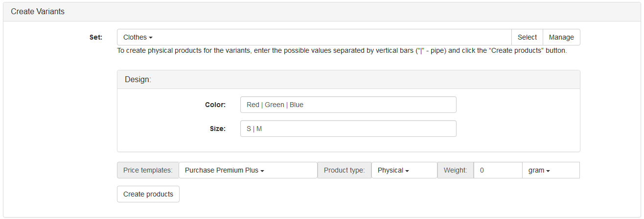
Task: Click the caret arrow next to Clothes
Action: (x=151, y=38)
